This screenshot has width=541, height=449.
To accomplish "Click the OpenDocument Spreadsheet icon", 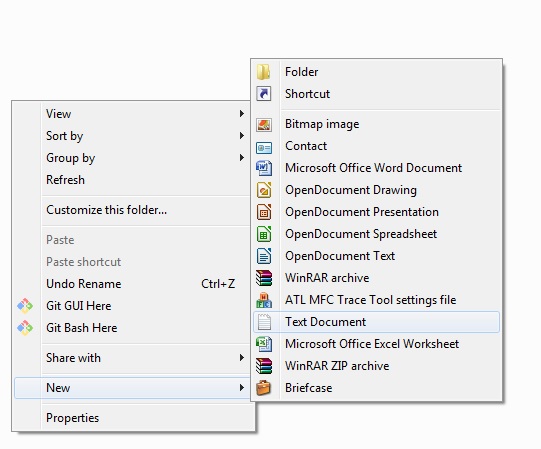I will (x=264, y=234).
